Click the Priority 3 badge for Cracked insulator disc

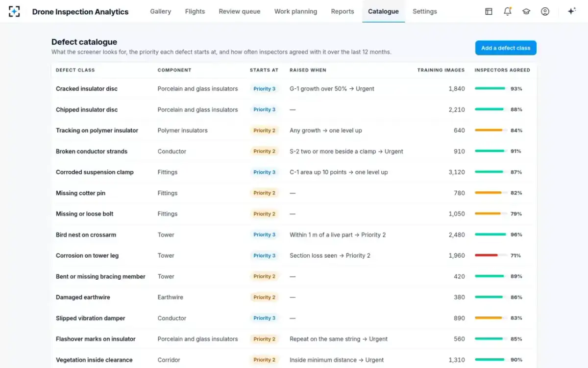265,89
